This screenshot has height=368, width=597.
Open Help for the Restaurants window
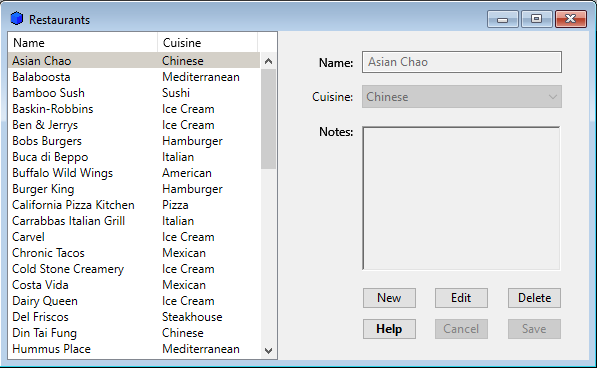click(x=389, y=329)
